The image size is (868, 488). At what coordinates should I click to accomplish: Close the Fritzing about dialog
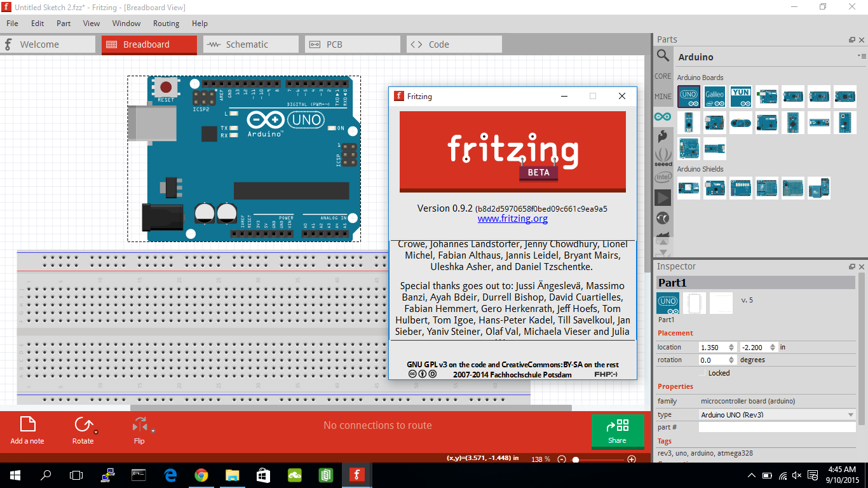point(622,96)
